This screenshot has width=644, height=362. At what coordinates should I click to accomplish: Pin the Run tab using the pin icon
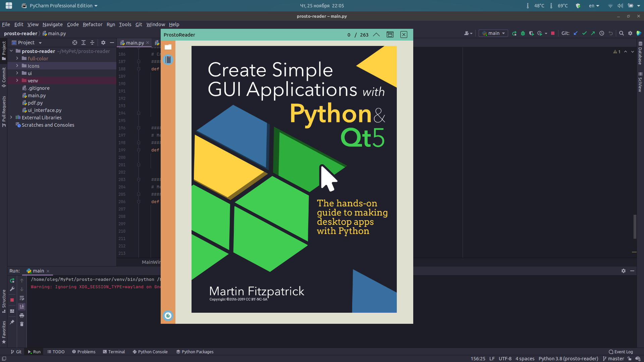[x=12, y=323]
